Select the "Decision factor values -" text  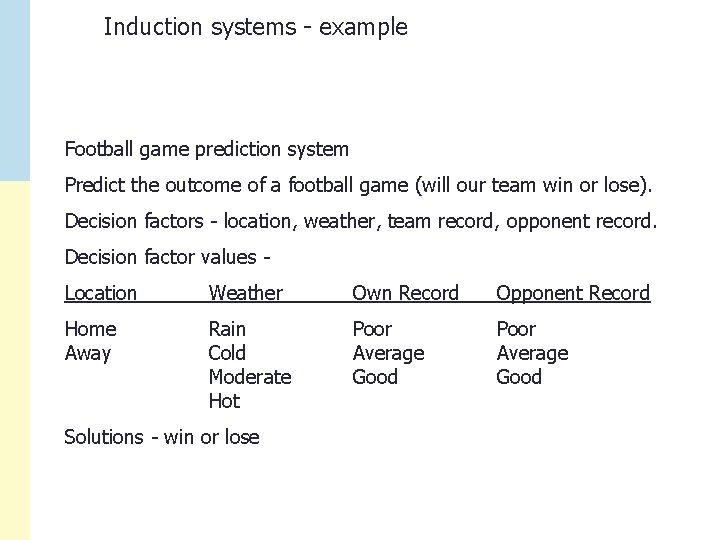(x=169, y=257)
